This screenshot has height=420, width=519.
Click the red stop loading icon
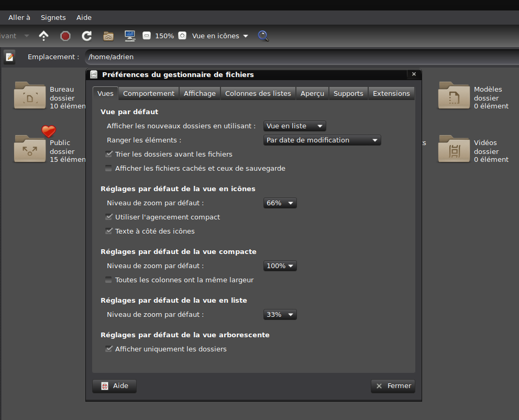tap(65, 36)
